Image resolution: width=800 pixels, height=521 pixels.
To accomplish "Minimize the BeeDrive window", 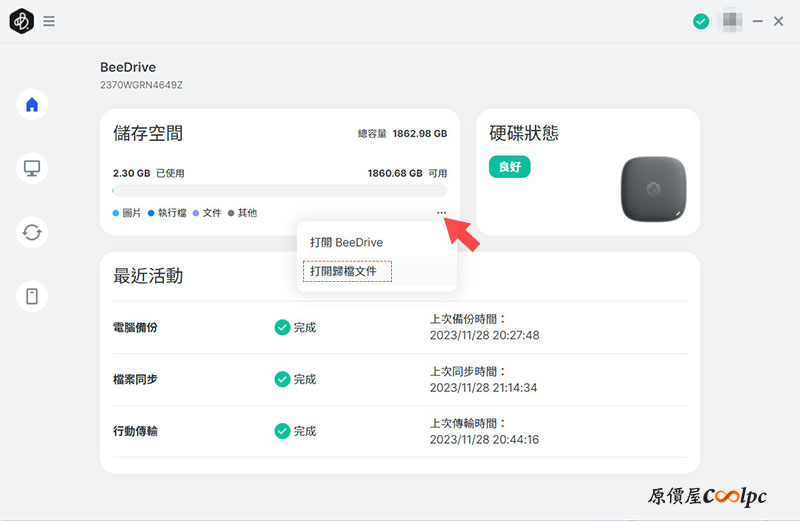I will click(x=758, y=21).
